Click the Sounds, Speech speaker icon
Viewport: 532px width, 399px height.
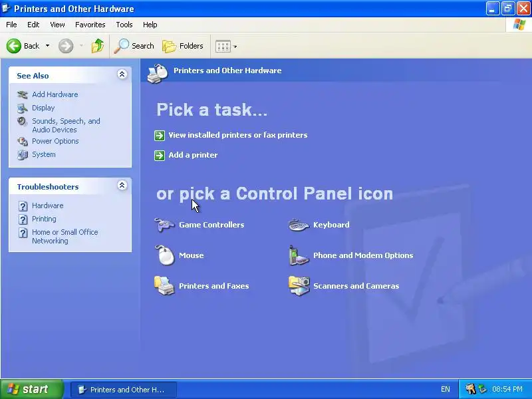[23, 122]
